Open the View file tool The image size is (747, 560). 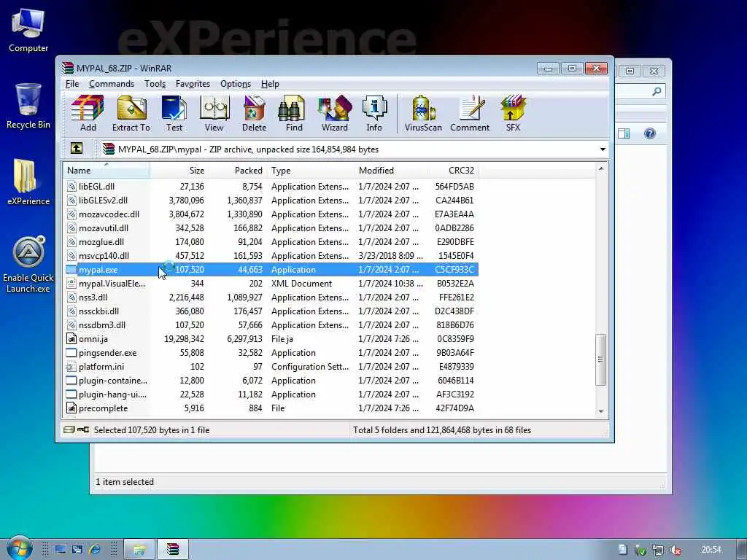pyautogui.click(x=214, y=114)
